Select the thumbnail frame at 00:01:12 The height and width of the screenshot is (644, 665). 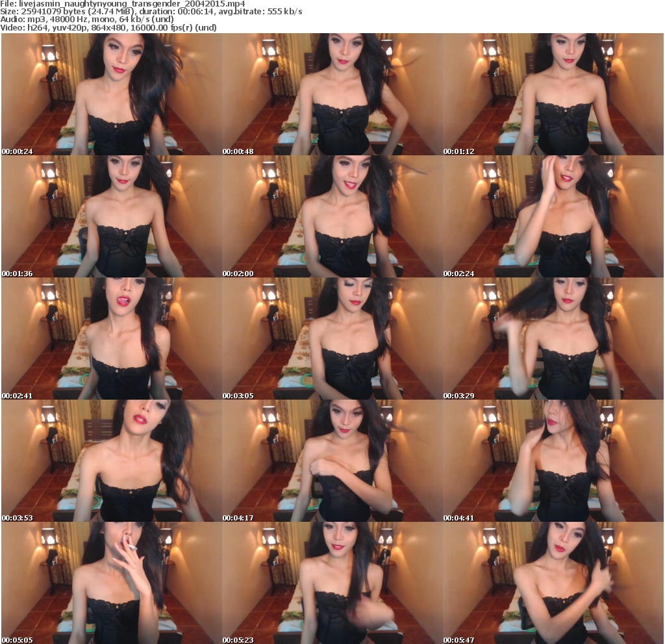click(553, 94)
